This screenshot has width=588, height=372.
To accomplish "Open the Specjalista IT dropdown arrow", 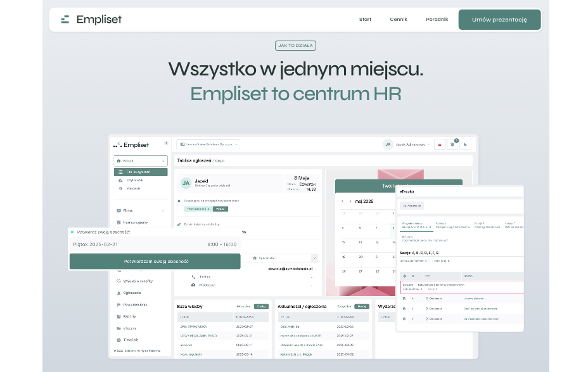I will (x=314, y=258).
